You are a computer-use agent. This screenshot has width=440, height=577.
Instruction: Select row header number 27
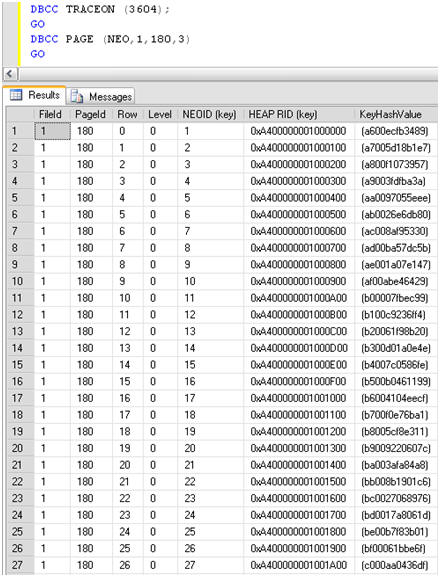[x=20, y=565]
